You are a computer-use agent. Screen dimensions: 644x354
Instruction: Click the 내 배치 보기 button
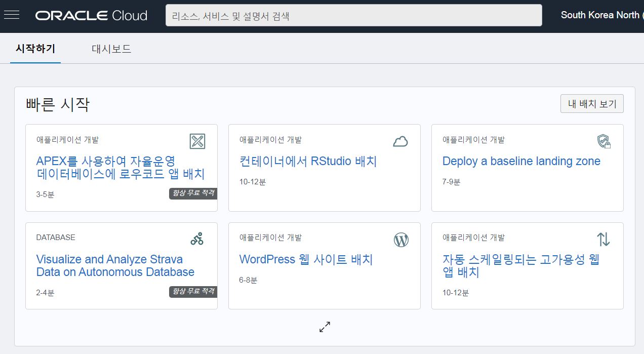pyautogui.click(x=592, y=104)
